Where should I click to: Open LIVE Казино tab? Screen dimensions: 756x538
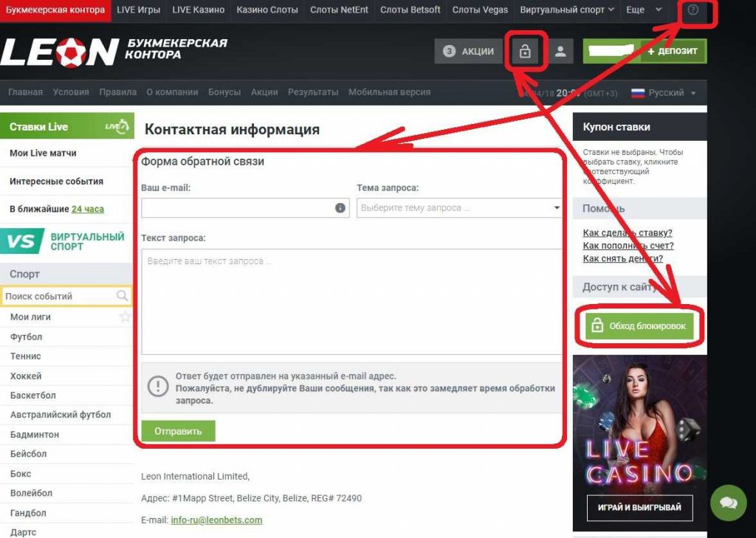tap(198, 10)
